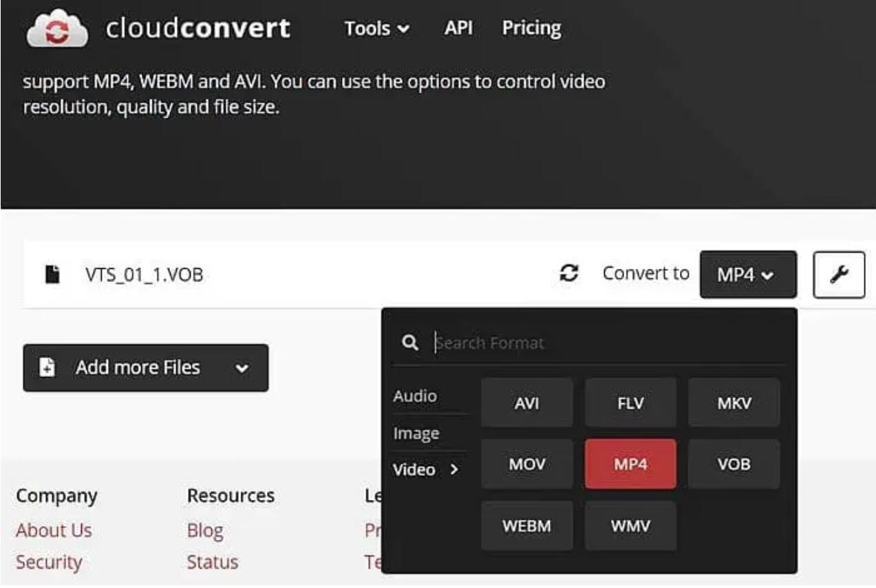Choose the FLV output format
876x588 pixels.
pyautogui.click(x=631, y=403)
